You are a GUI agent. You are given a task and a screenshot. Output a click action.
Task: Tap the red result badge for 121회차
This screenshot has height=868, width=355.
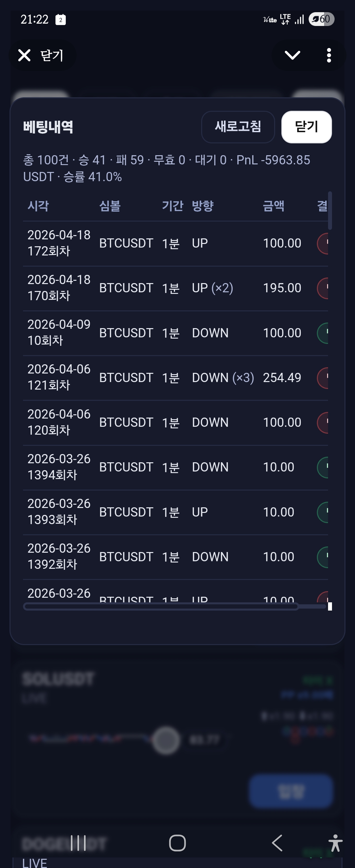[323, 378]
